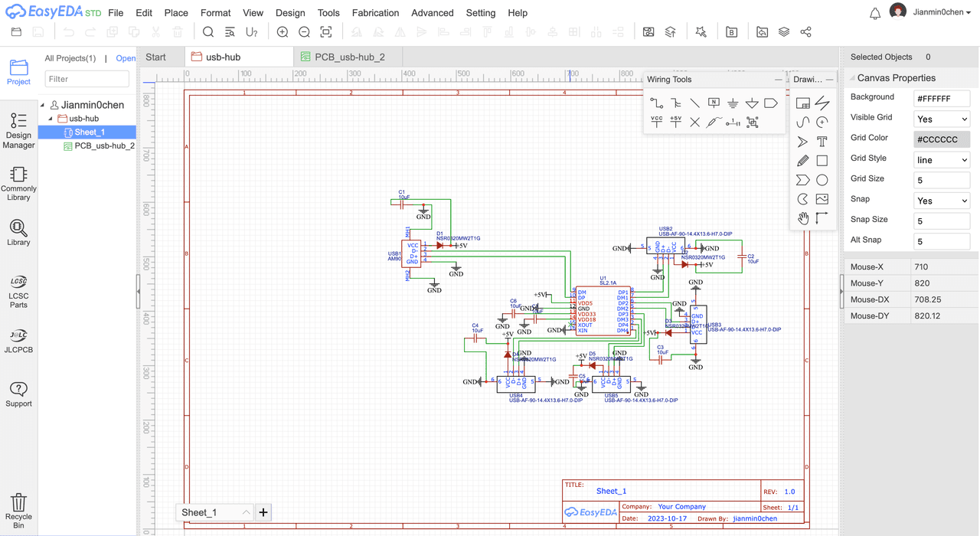Viewport: 980px width, 536px height.
Task: Pick the VCC power flag tool
Action: point(656,122)
